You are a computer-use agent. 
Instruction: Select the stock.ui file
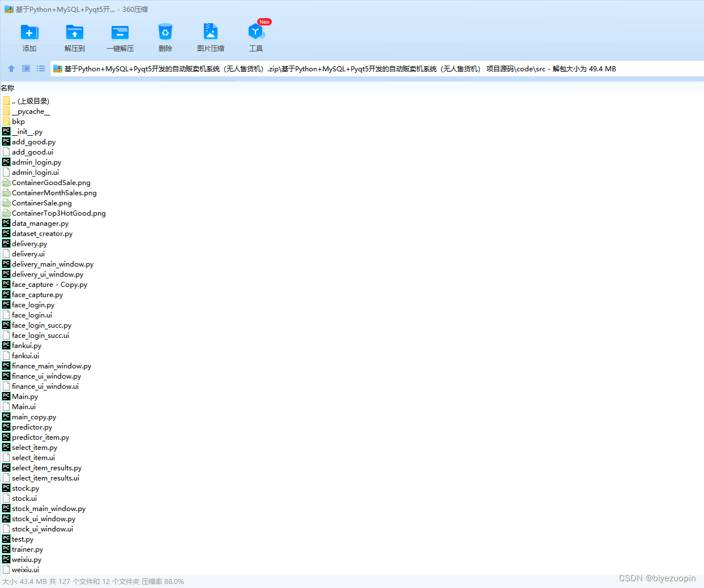click(20, 498)
